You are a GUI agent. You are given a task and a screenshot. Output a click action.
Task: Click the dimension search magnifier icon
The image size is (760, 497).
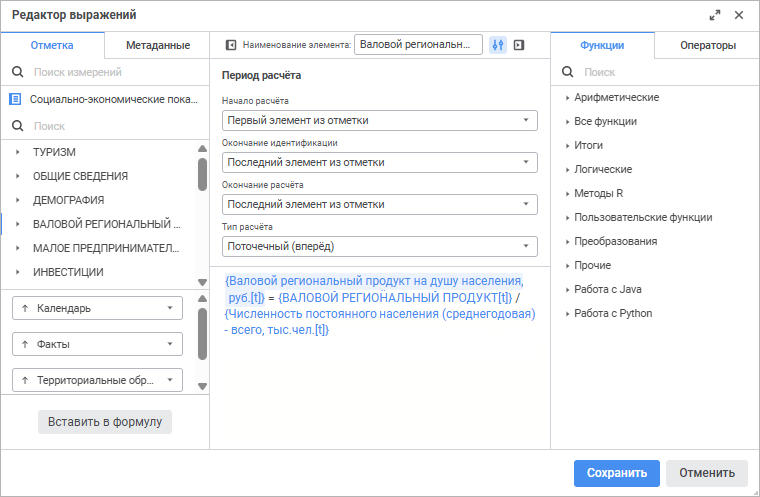(17, 72)
